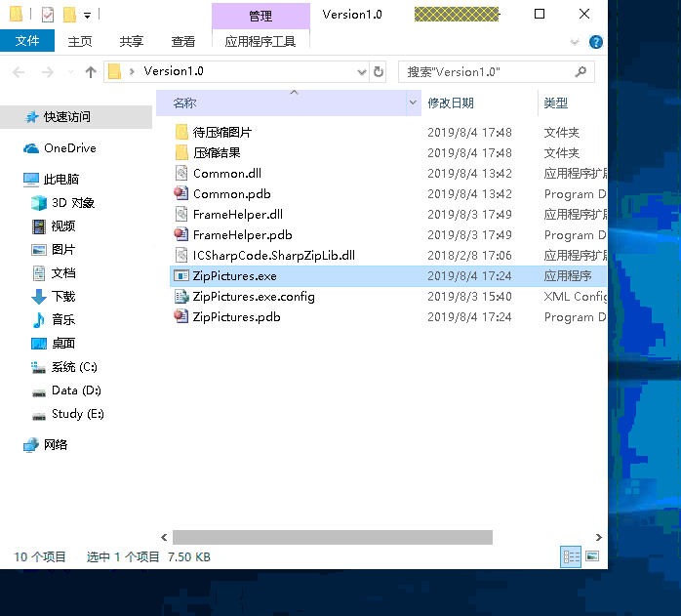Open the address bar history dropdown

click(x=361, y=71)
